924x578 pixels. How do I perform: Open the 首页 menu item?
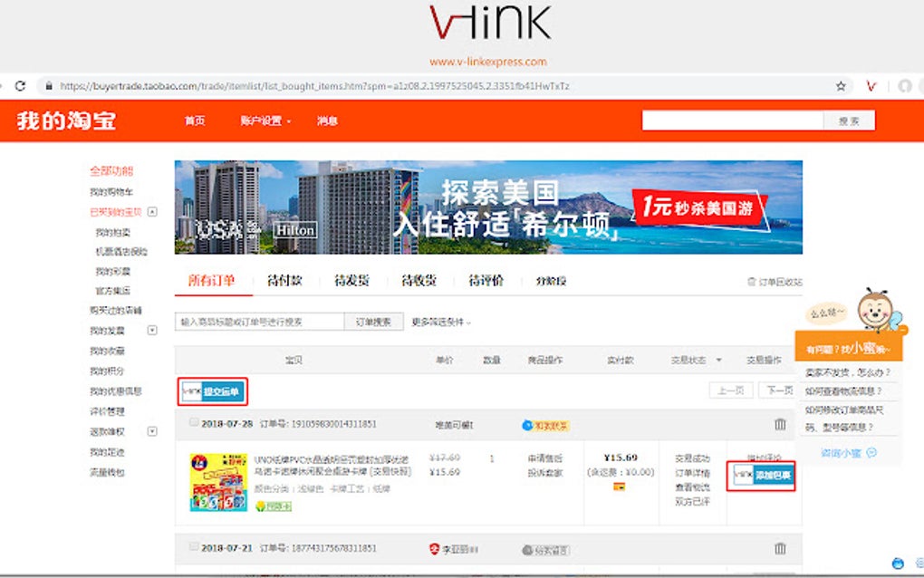[x=194, y=119]
